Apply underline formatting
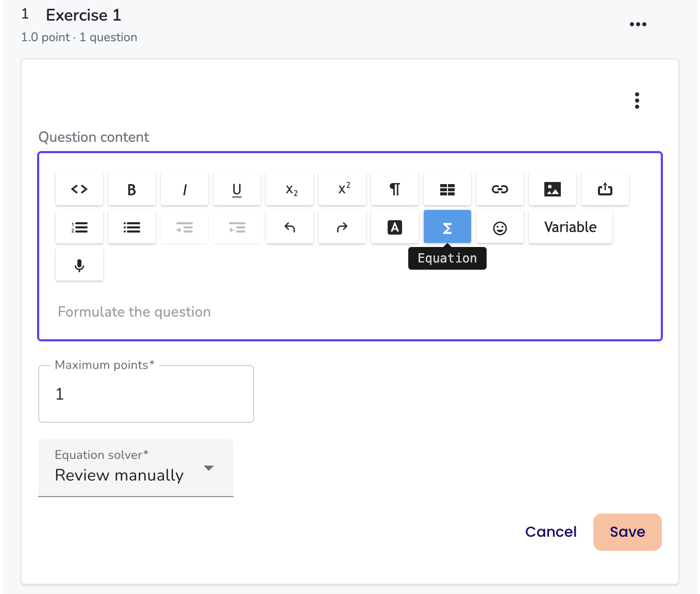700x594 pixels. [x=237, y=189]
